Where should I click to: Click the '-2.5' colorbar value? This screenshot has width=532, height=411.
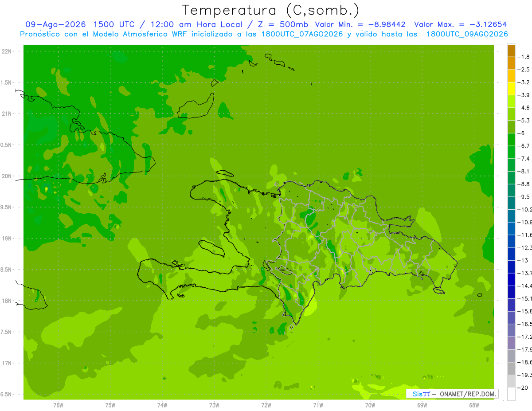click(x=524, y=70)
